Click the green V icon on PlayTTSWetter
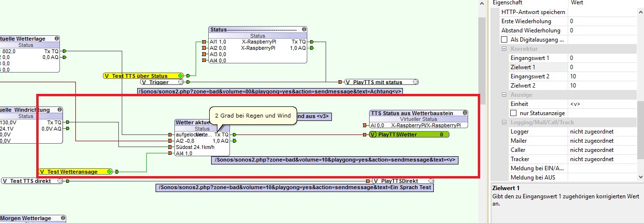 point(373,134)
